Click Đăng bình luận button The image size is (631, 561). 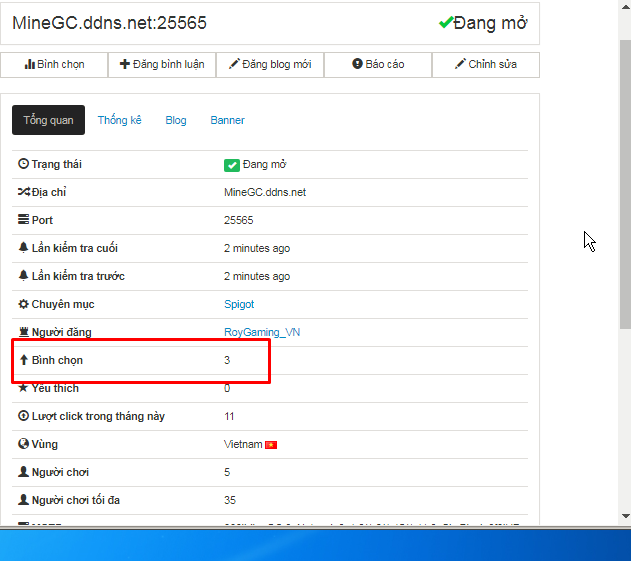tap(162, 64)
